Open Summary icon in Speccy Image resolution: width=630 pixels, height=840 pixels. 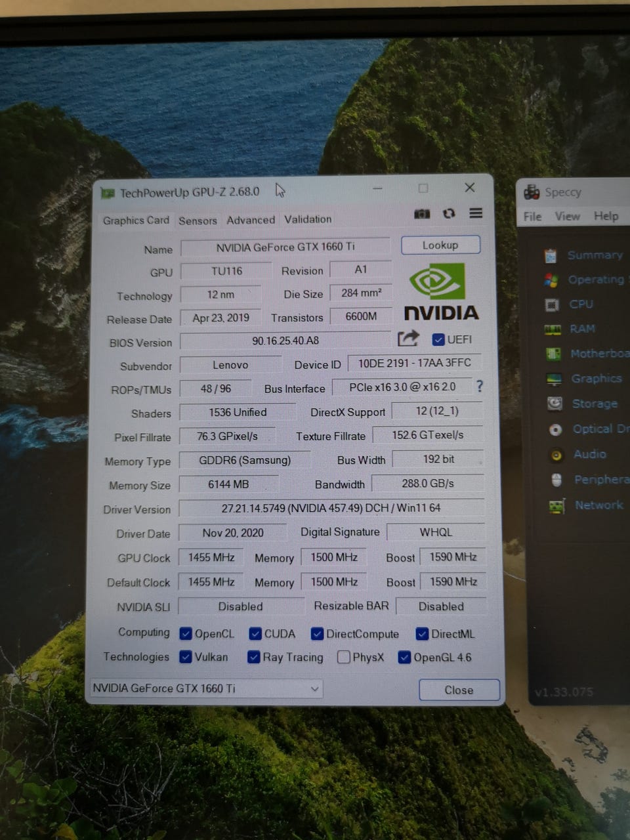point(550,255)
